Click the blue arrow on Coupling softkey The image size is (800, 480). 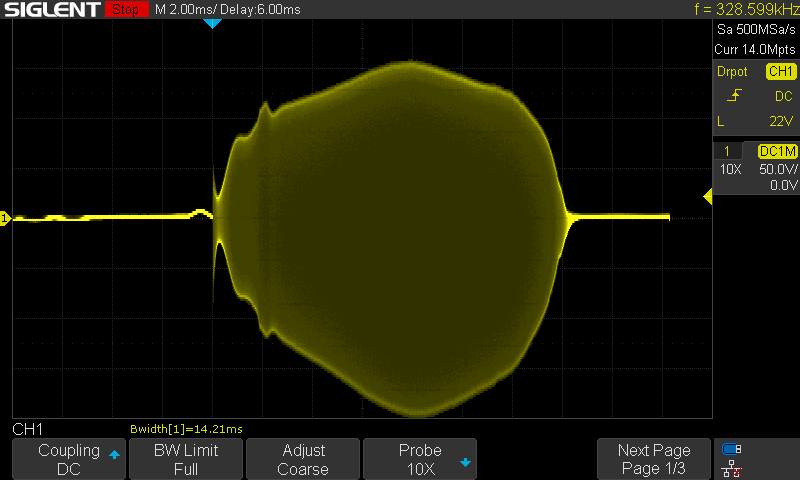point(114,454)
